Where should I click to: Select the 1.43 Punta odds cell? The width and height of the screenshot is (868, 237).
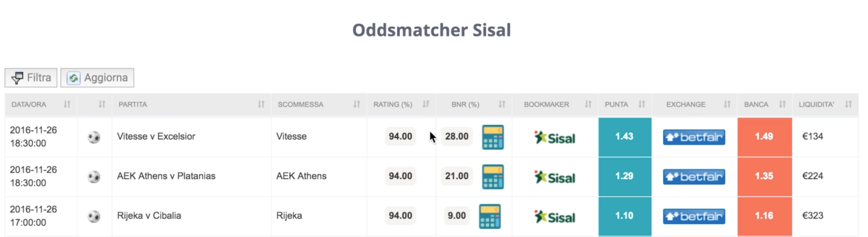click(625, 137)
